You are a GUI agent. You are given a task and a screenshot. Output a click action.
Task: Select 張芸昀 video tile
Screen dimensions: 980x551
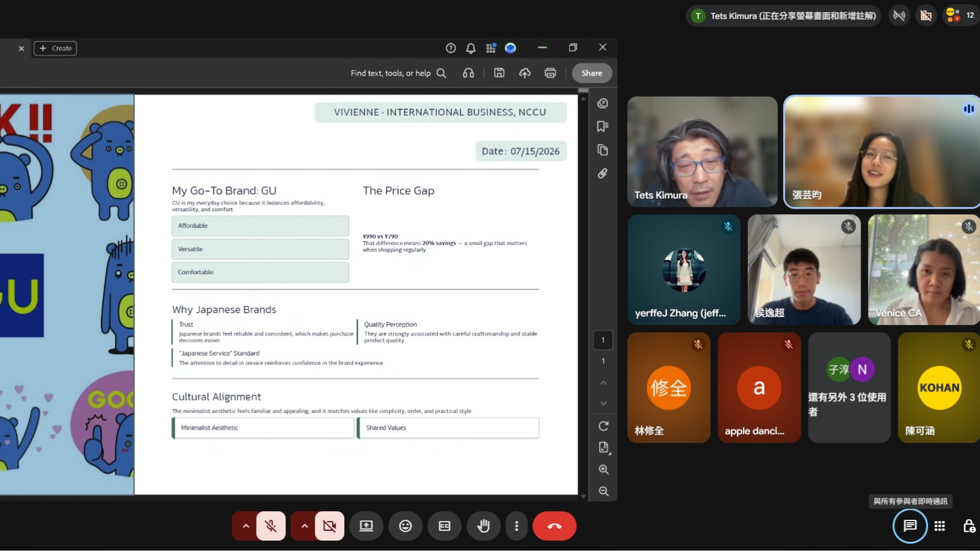882,151
